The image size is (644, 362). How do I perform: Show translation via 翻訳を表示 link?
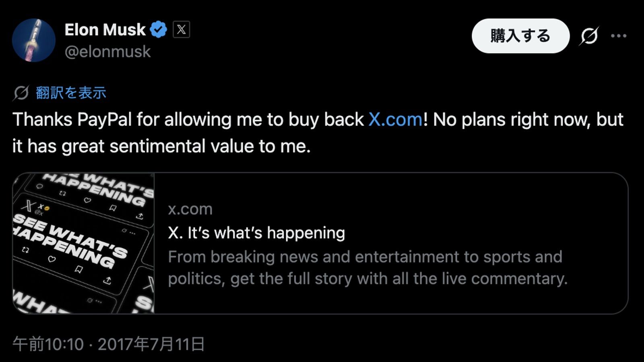tap(71, 93)
